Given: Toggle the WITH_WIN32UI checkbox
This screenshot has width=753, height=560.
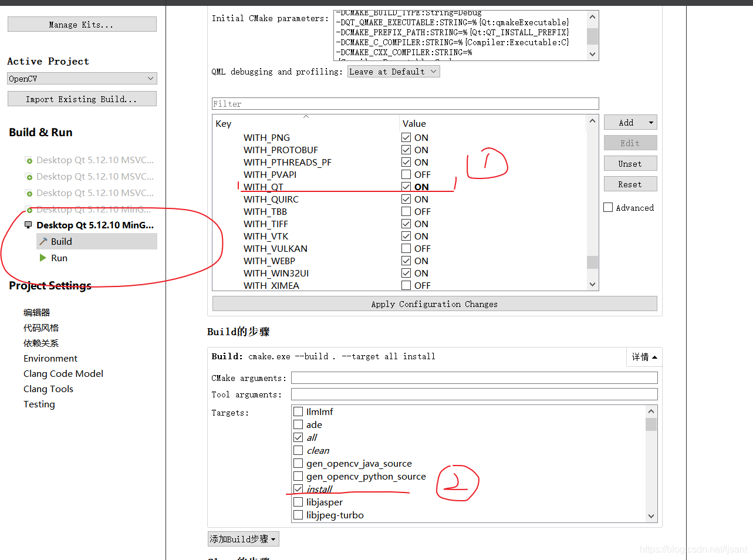Looking at the screenshot, I should pyautogui.click(x=406, y=273).
